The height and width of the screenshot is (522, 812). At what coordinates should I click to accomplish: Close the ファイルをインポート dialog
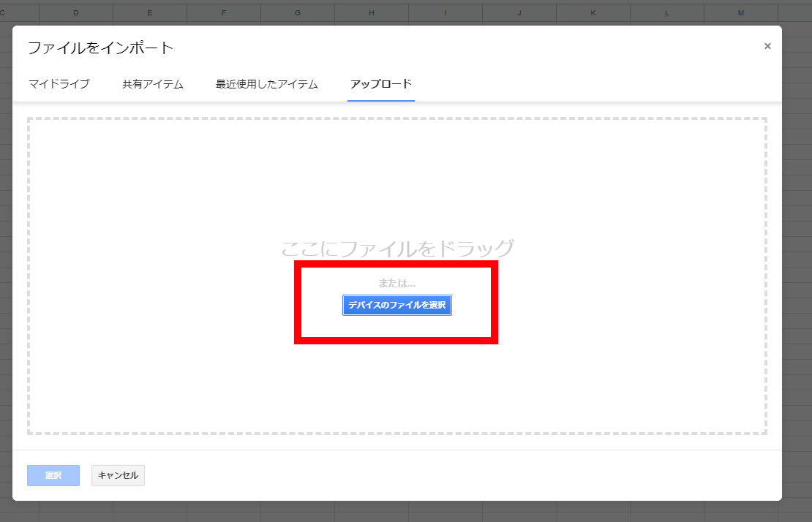(767, 46)
